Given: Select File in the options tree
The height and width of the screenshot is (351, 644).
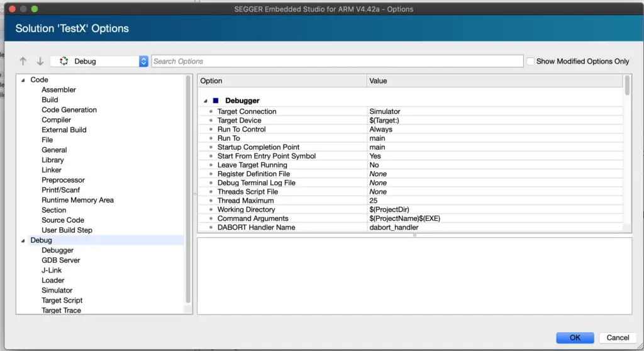Looking at the screenshot, I should pos(47,140).
